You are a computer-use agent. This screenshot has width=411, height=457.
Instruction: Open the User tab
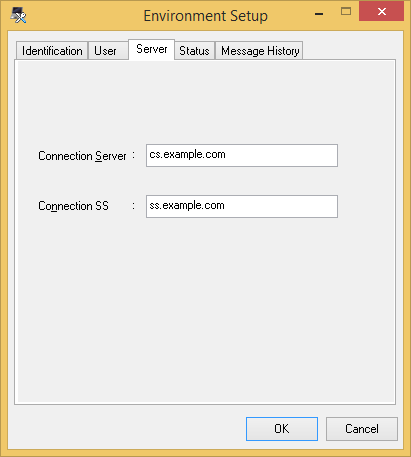tap(108, 51)
